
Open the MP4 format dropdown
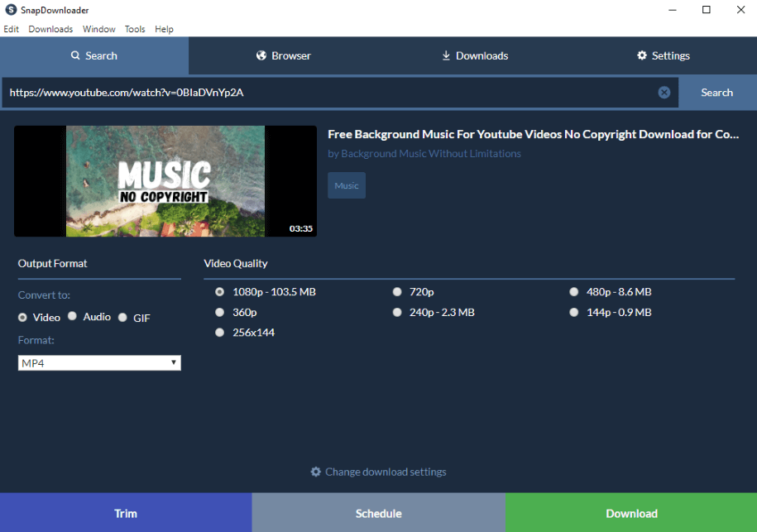99,363
